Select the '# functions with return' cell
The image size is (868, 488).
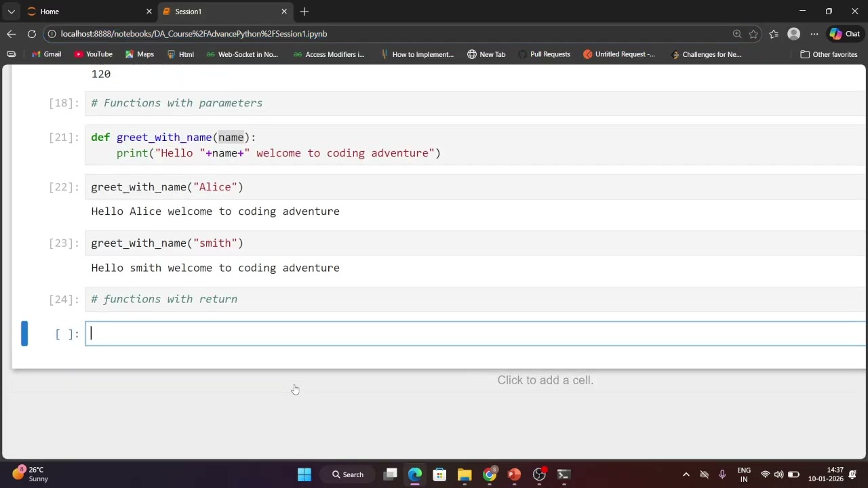pyautogui.click(x=475, y=300)
